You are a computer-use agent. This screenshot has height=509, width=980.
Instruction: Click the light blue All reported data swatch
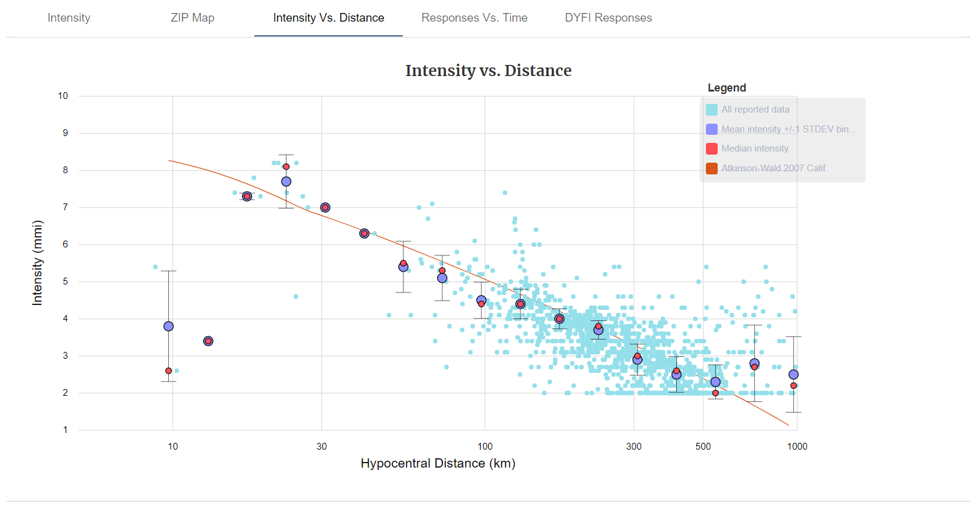click(x=712, y=109)
